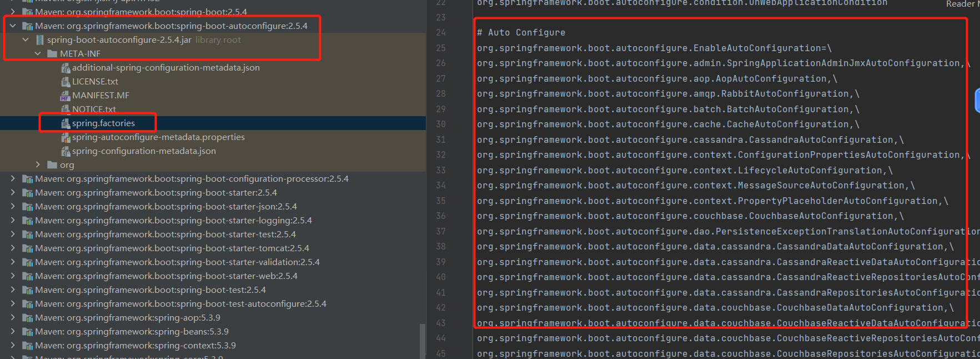Select LICENSE.txt in the project tree
The height and width of the screenshot is (359, 980).
[95, 81]
